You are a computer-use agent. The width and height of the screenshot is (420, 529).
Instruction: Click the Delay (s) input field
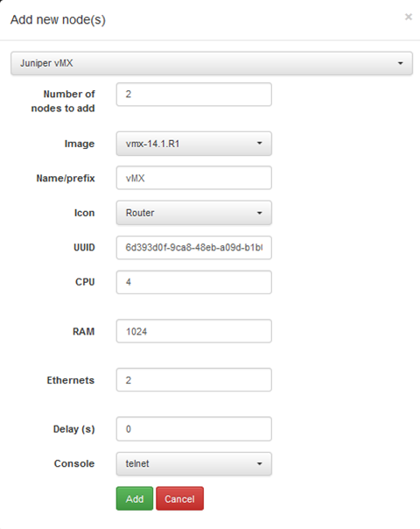pos(194,429)
